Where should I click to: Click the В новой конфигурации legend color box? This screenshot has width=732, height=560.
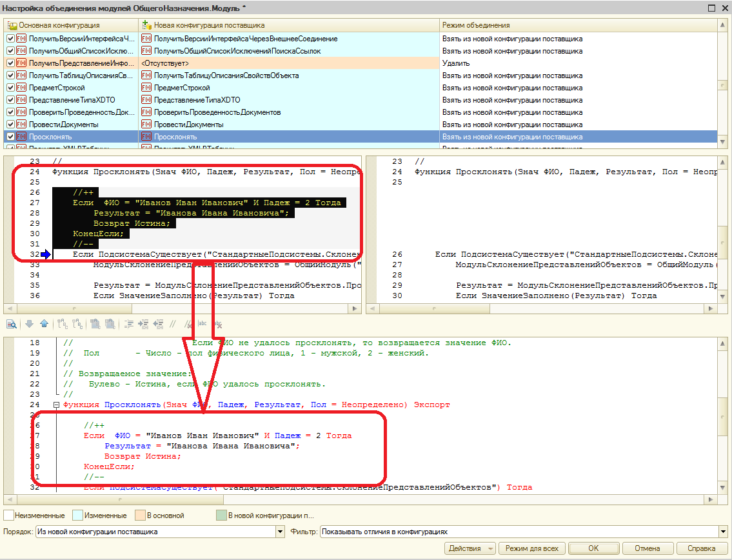click(221, 515)
